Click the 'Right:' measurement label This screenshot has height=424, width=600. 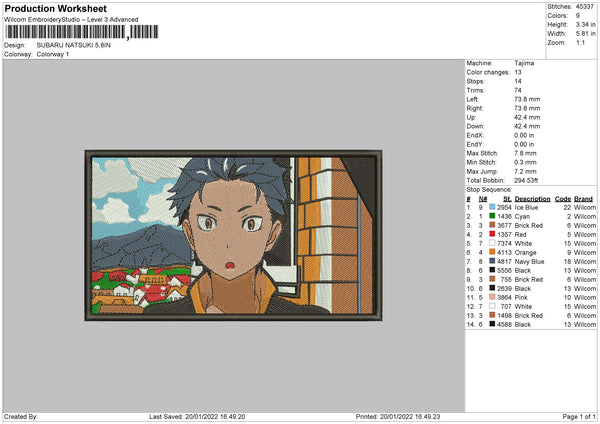tap(474, 108)
